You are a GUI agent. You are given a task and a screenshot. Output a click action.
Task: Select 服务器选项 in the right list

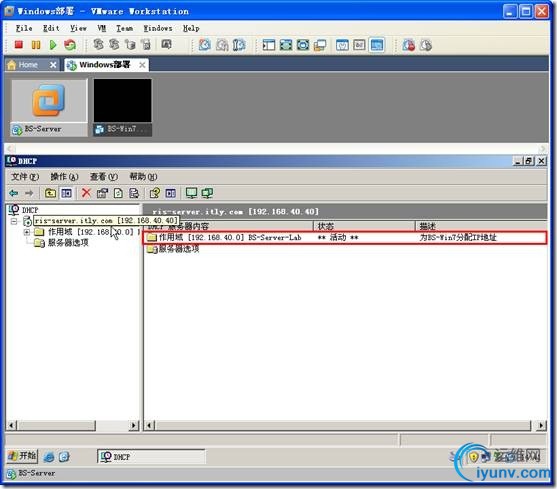click(179, 249)
